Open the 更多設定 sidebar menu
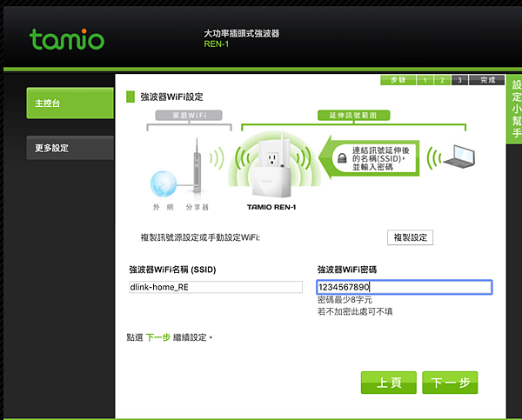The height and width of the screenshot is (420, 522). [70, 148]
